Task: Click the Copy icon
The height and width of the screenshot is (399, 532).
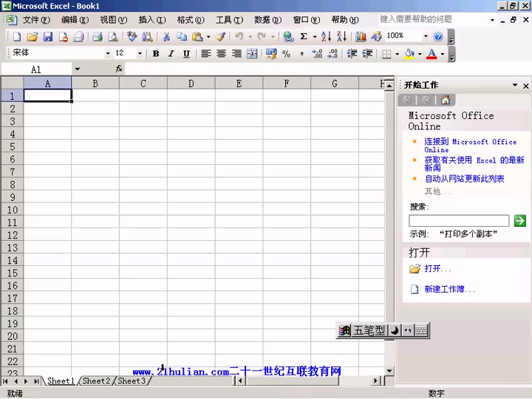Action: point(182,36)
